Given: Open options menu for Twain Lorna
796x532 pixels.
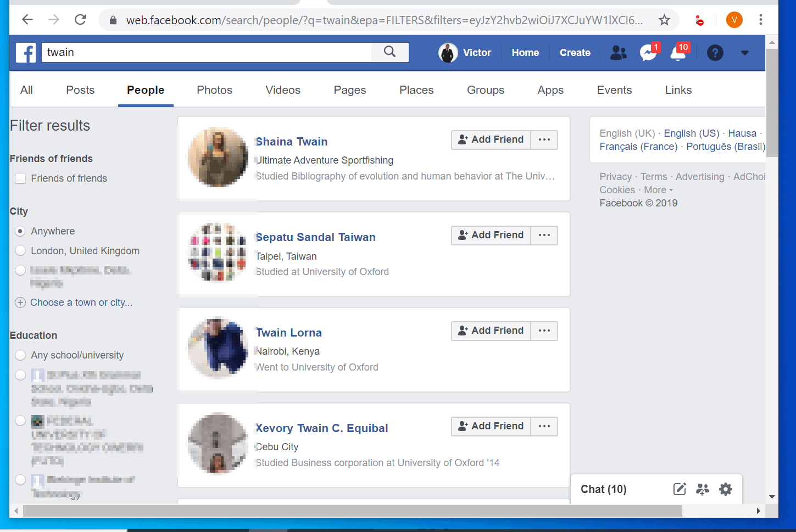Looking at the screenshot, I should tap(544, 331).
